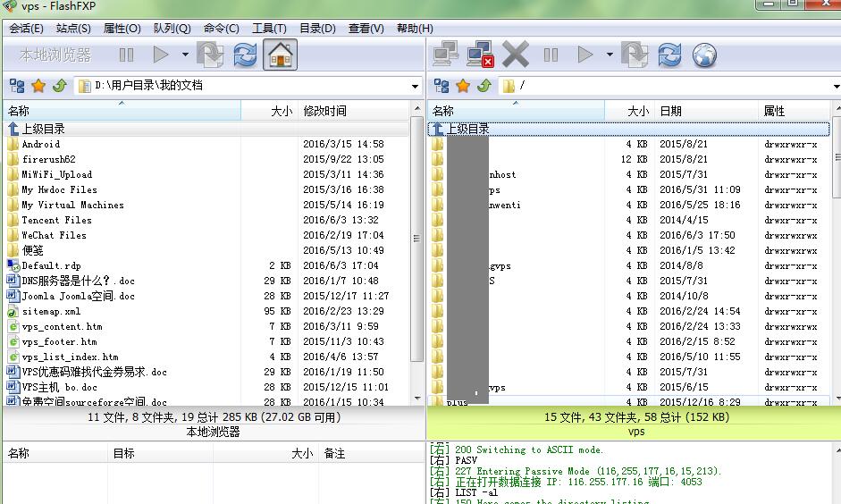Open the 帮助(H) menu
841x504 pixels.
(x=415, y=29)
